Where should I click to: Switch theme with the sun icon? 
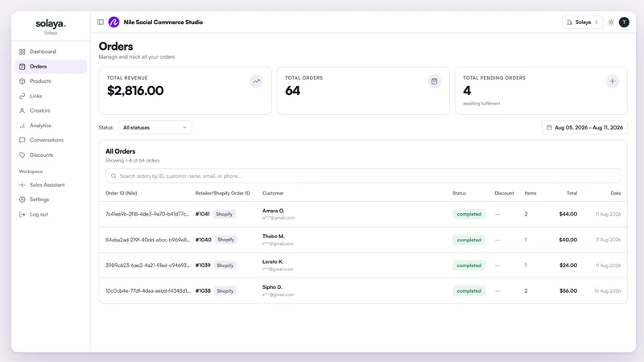click(x=611, y=23)
